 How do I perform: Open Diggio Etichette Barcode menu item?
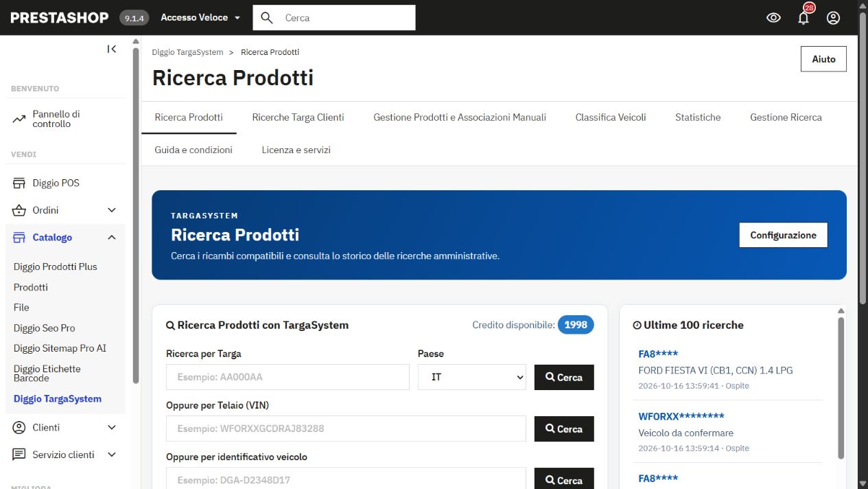tap(47, 374)
